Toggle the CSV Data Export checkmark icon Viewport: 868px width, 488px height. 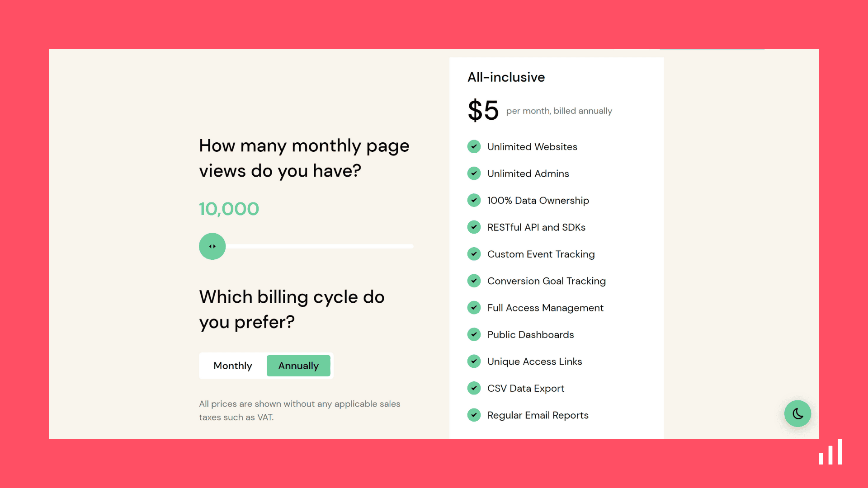tap(474, 388)
